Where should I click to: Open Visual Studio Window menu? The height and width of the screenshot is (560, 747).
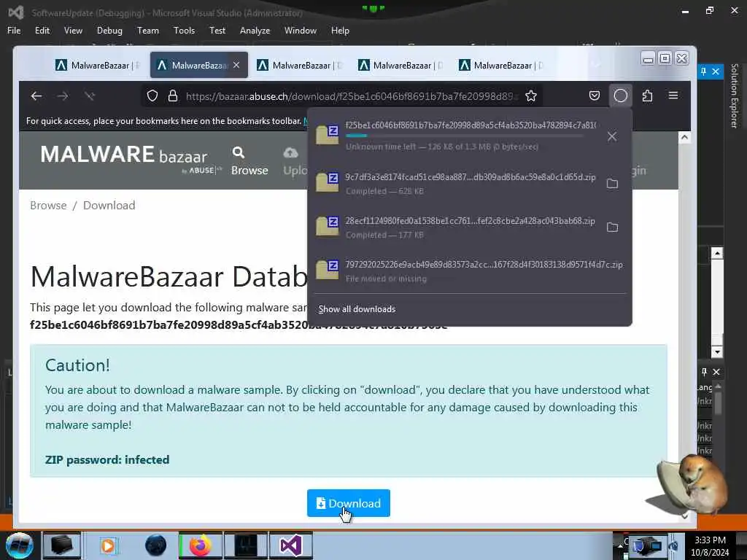click(x=300, y=31)
